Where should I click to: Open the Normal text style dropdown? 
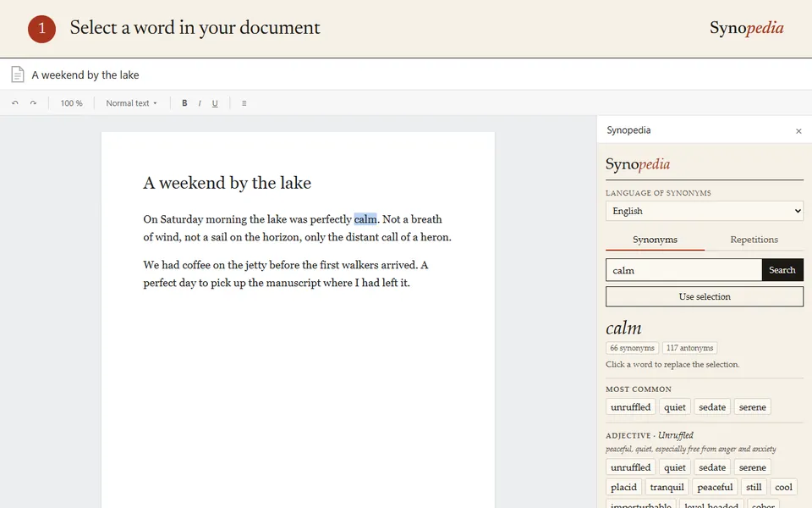[x=132, y=103]
